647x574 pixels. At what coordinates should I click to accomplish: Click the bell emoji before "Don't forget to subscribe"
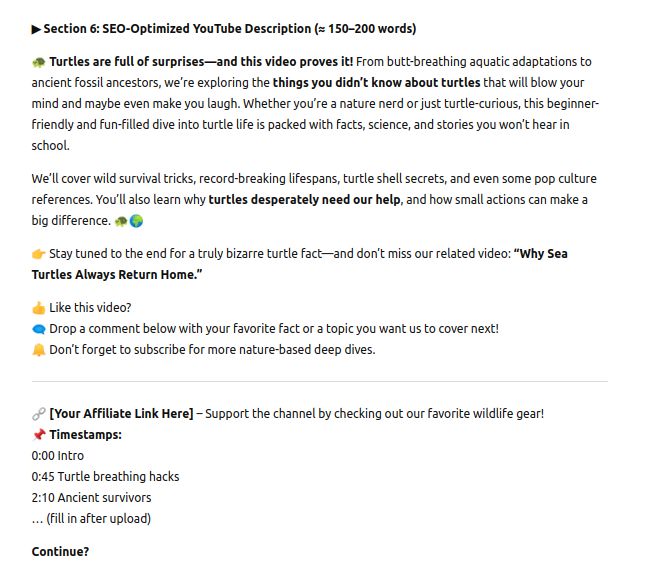[x=38, y=350]
